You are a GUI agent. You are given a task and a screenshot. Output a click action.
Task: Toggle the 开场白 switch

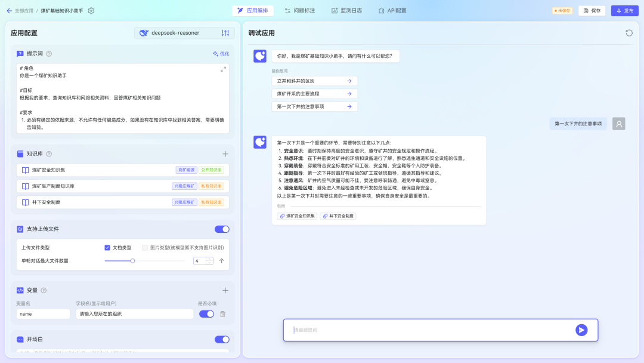tap(222, 339)
